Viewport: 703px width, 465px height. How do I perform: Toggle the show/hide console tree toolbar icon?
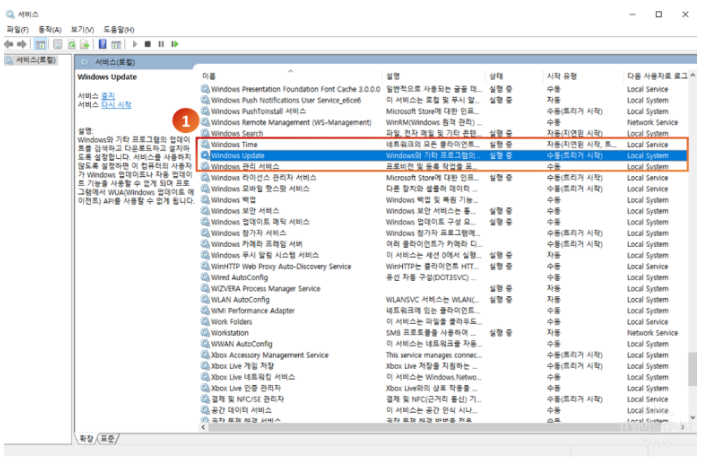40,44
